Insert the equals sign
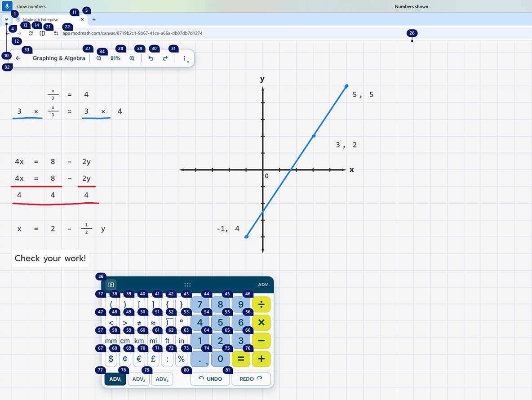 point(241,359)
